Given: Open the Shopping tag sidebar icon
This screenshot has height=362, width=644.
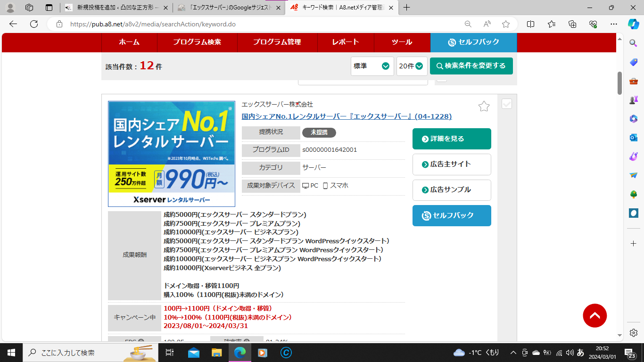Looking at the screenshot, I should click(633, 62).
